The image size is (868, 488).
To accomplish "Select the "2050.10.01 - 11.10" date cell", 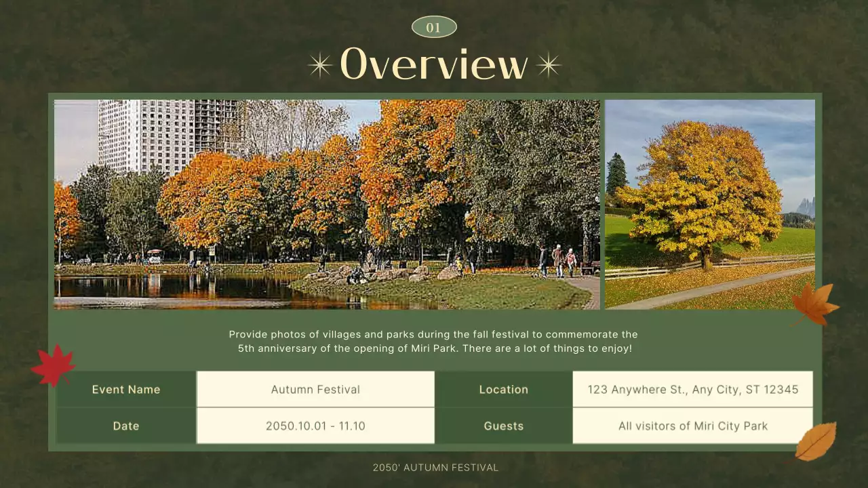I will (x=315, y=426).
